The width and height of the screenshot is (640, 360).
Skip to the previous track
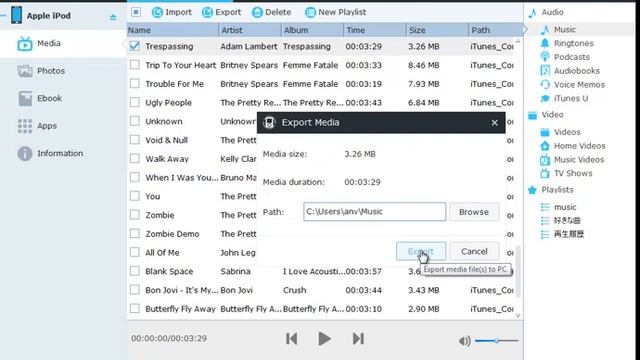click(291, 338)
